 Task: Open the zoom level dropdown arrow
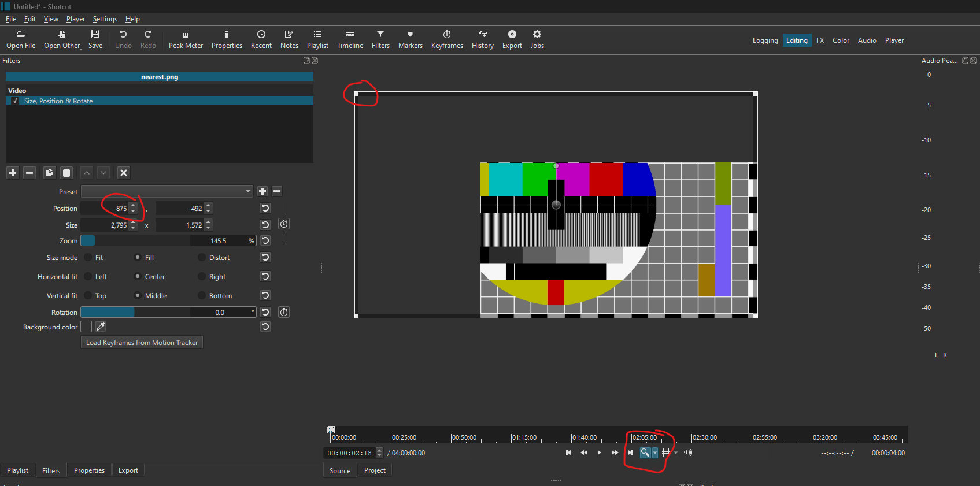655,452
